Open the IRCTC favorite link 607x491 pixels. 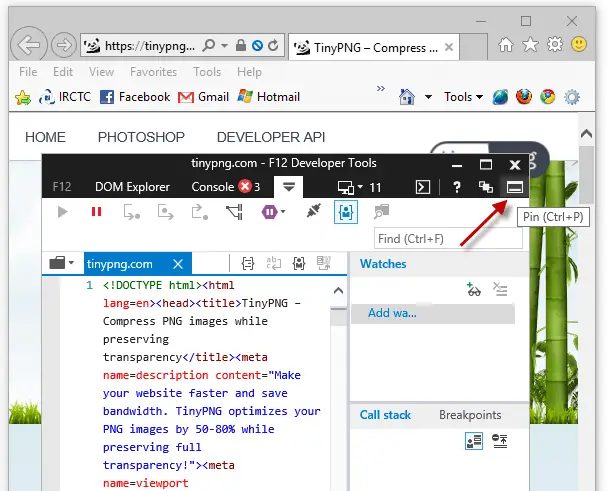pos(65,97)
